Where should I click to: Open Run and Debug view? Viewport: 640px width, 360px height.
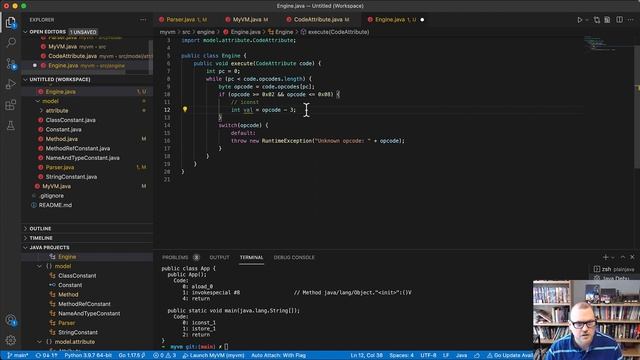point(11,84)
